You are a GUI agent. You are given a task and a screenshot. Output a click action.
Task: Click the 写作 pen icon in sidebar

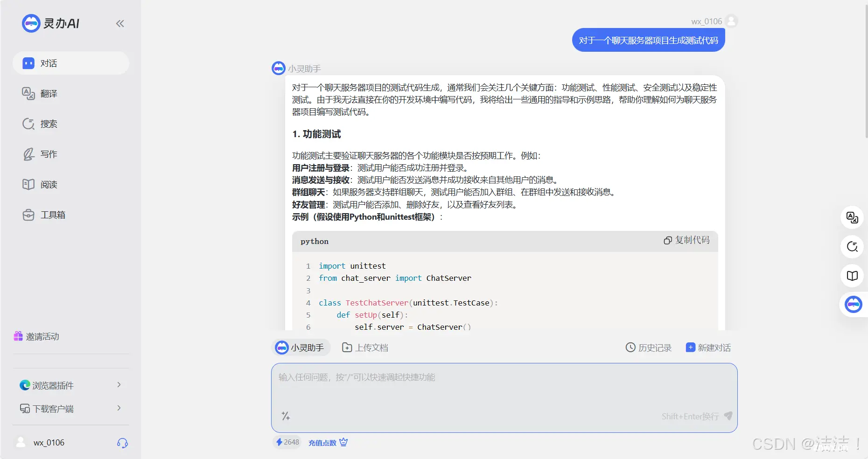pyautogui.click(x=28, y=154)
